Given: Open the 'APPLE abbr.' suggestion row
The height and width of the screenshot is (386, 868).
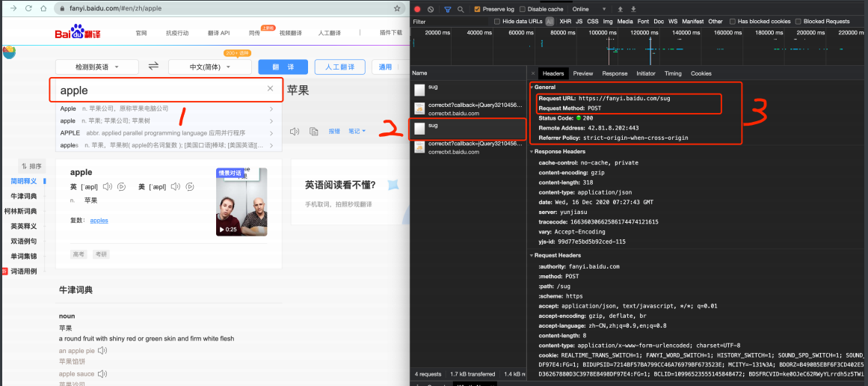Looking at the screenshot, I should pyautogui.click(x=169, y=133).
